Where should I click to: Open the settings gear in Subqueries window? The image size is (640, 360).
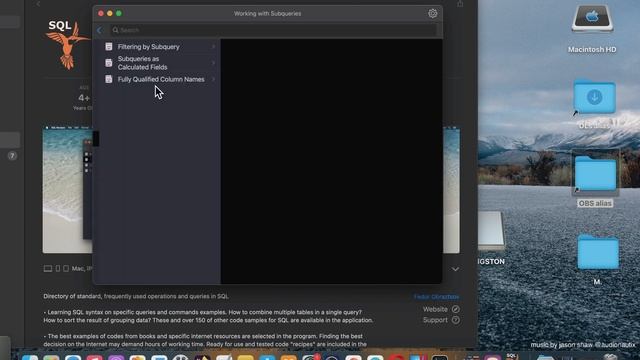coord(433,13)
